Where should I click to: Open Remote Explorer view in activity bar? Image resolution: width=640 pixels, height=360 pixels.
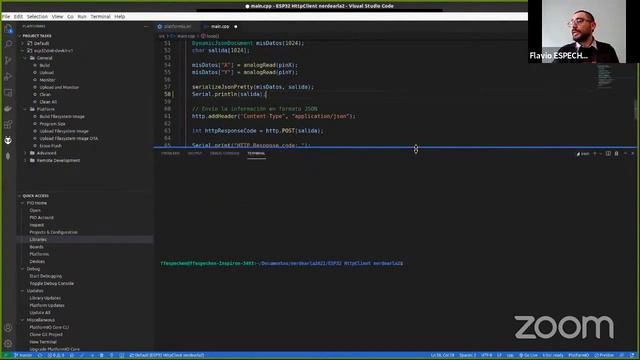[x=8, y=93]
